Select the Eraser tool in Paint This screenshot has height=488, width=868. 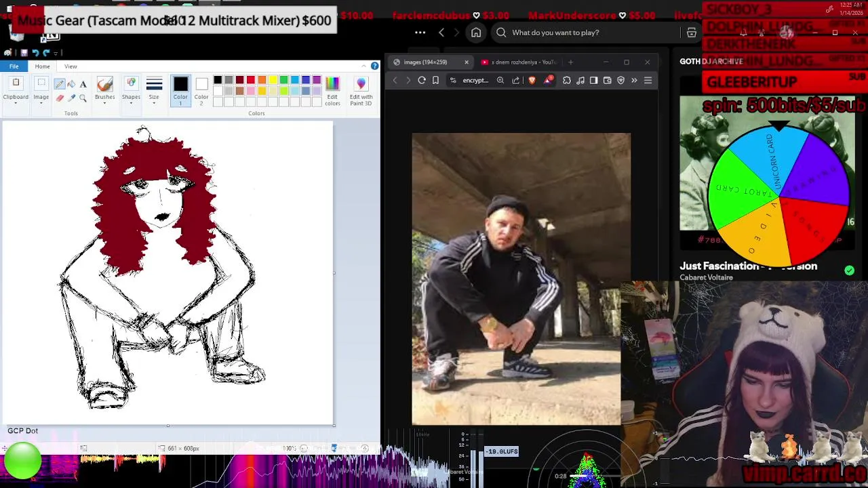tap(60, 98)
